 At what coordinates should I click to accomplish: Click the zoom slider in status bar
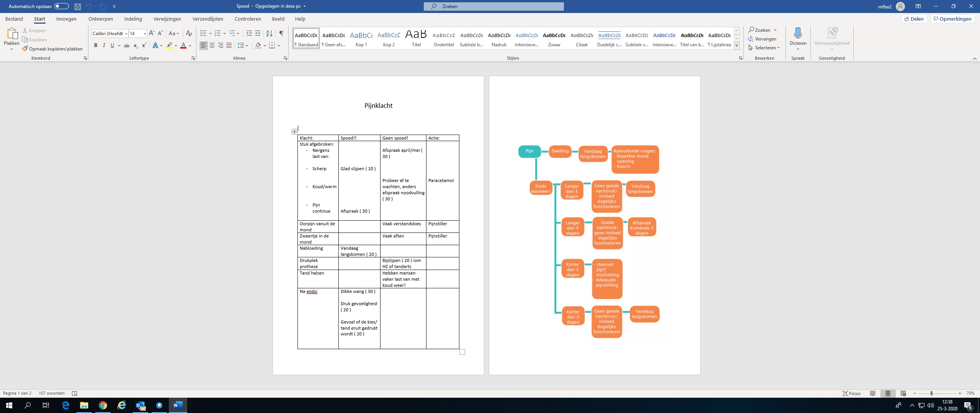pyautogui.click(x=937, y=393)
